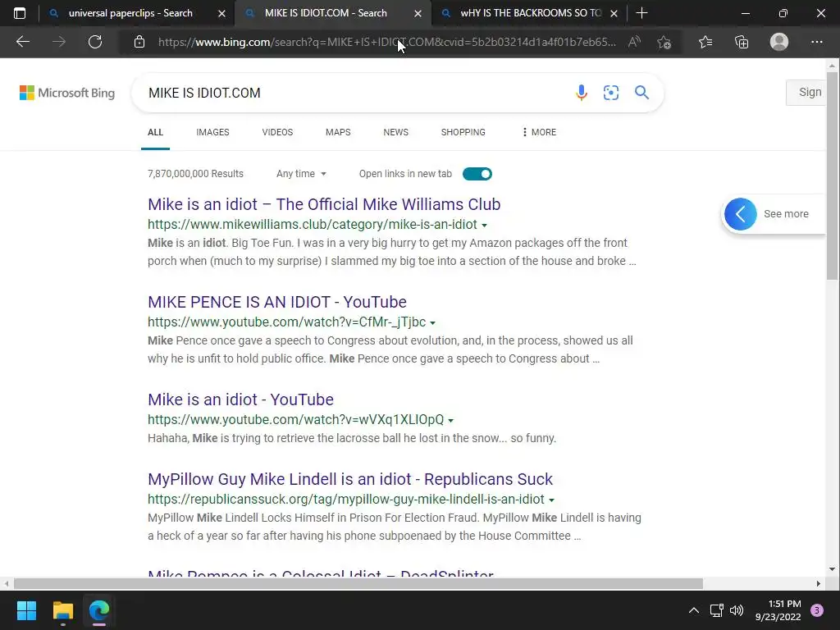Open the Any time filter dropdown

click(301, 174)
